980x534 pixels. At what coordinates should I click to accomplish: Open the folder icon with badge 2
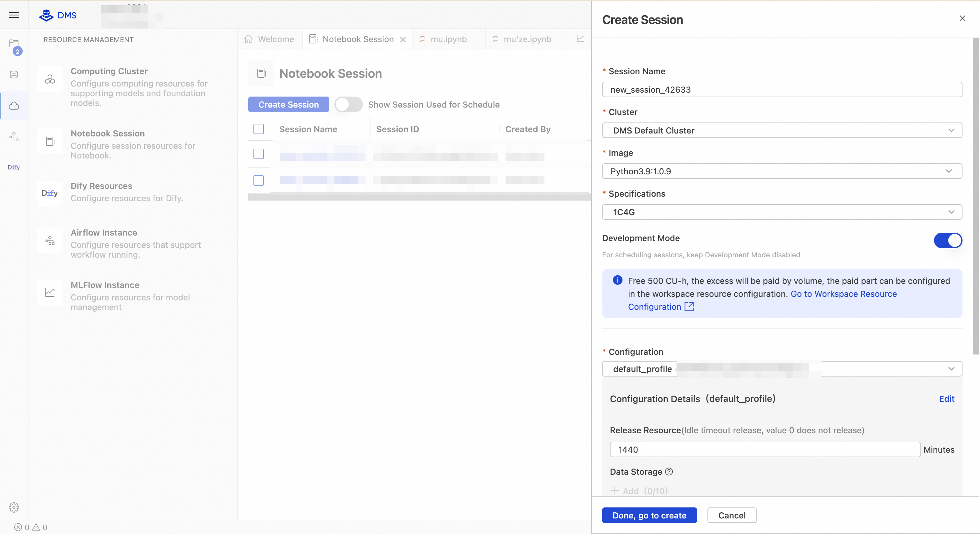point(14,43)
